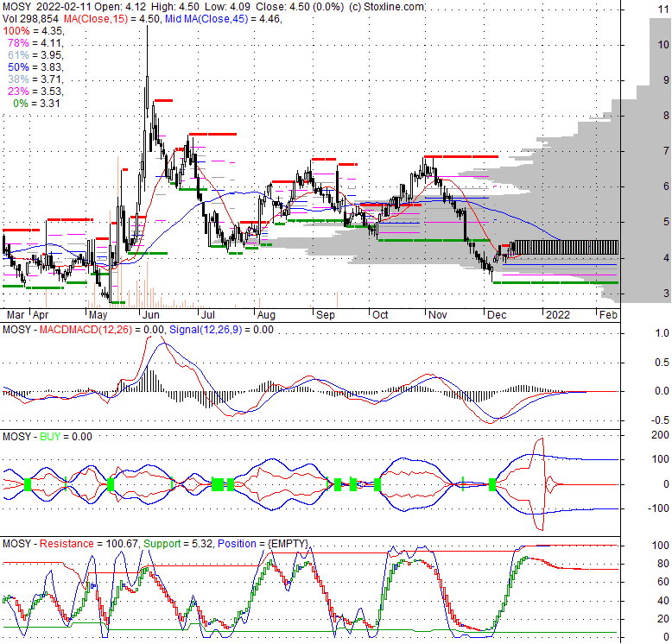Select the '23% = 3.53' Fibonacci level
672x644 pixels.
click(x=35, y=92)
